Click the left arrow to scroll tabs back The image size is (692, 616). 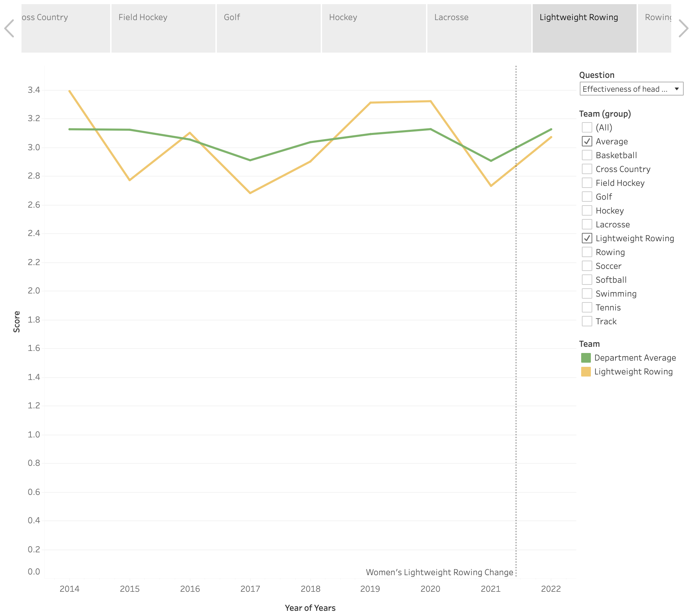(x=9, y=28)
